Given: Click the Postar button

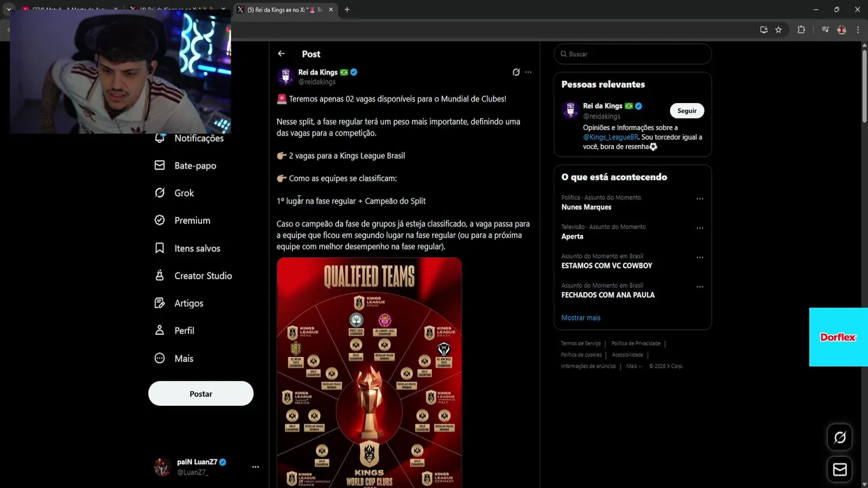Looking at the screenshot, I should [x=201, y=394].
